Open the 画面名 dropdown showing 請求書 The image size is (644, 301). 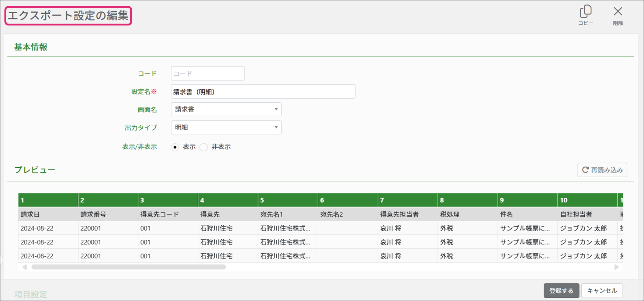[226, 109]
